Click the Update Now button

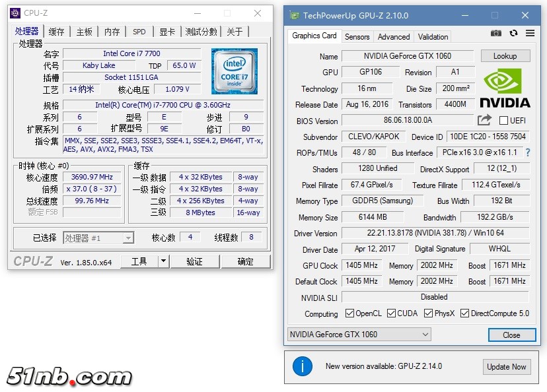pyautogui.click(x=507, y=367)
